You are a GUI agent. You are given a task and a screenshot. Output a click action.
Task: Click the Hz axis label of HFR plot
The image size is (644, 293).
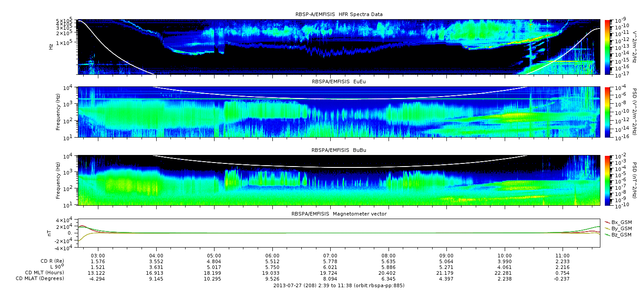click(51, 47)
